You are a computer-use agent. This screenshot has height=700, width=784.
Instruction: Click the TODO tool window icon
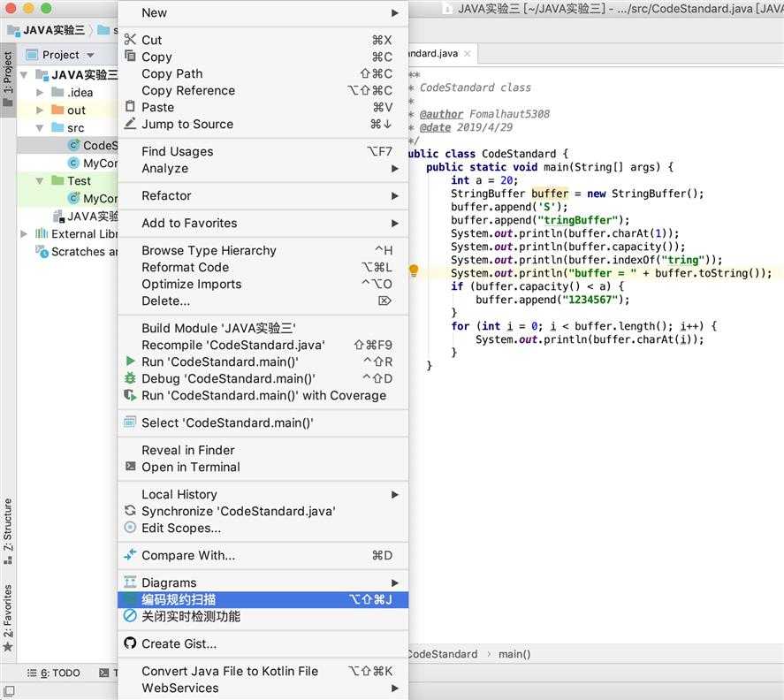[32, 673]
